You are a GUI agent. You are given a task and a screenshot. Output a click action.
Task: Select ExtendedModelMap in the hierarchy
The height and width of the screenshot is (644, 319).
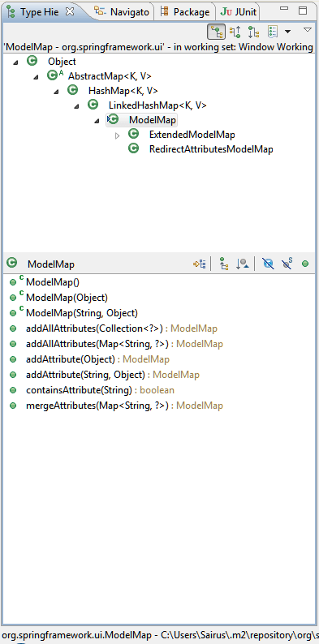coord(192,135)
